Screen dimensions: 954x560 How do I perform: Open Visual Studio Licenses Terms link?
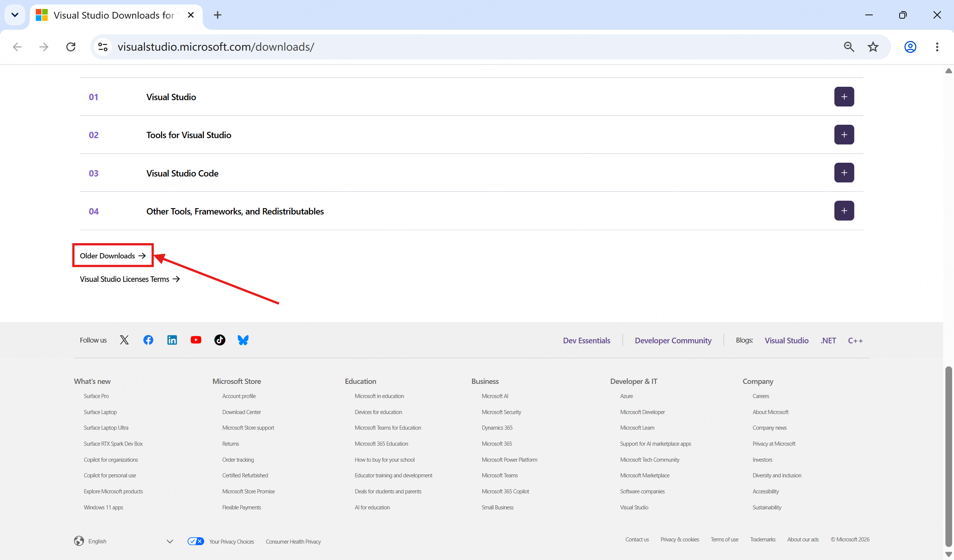pos(130,279)
